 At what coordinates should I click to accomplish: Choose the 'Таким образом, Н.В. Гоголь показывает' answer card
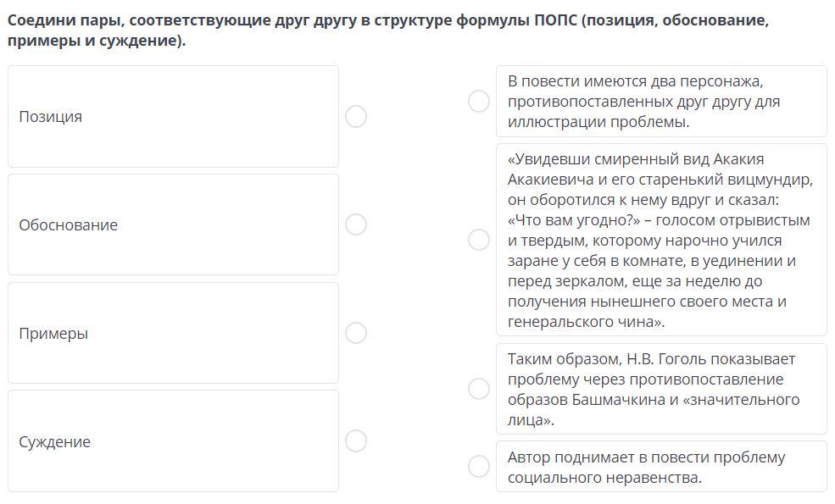tap(661, 389)
